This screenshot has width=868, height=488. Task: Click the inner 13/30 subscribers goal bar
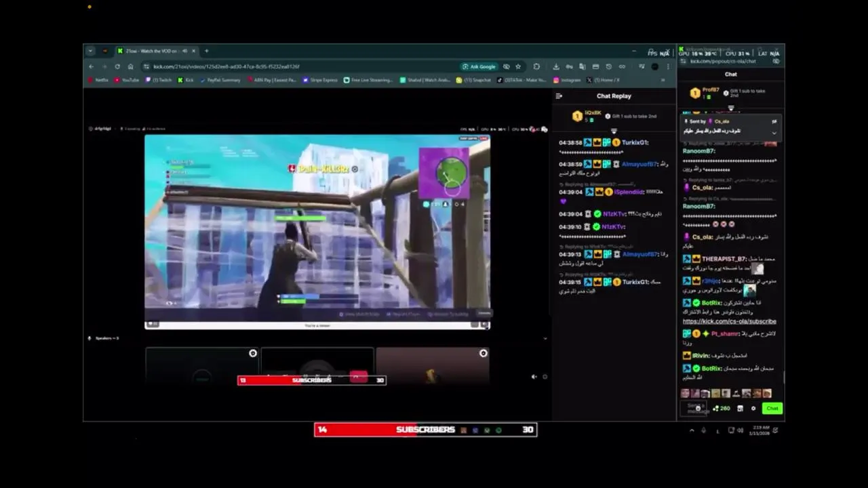pos(312,380)
